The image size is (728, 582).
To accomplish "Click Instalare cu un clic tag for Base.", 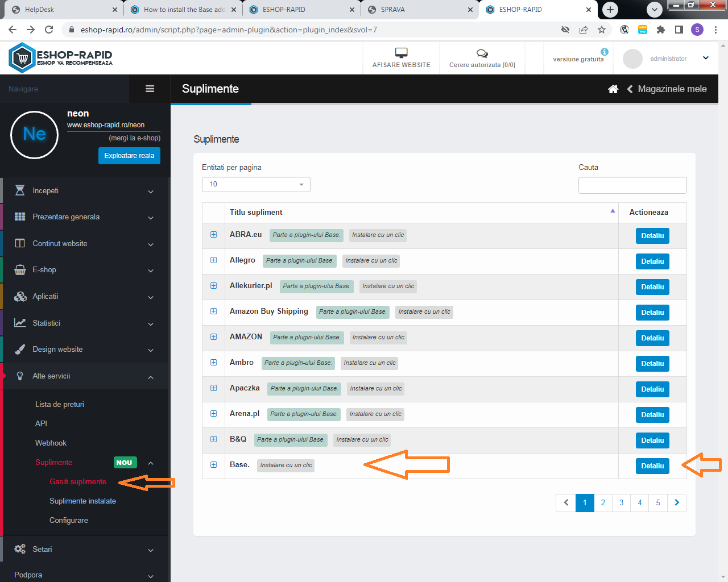I will click(286, 465).
